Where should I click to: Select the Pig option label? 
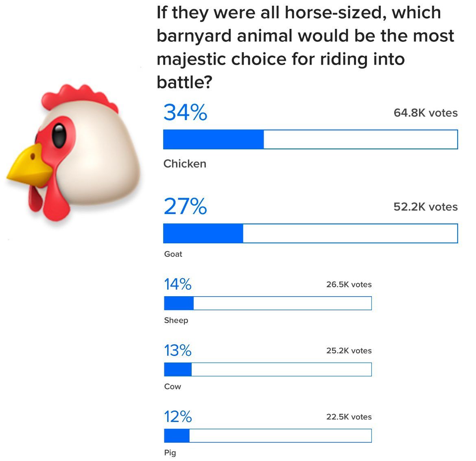click(x=170, y=452)
